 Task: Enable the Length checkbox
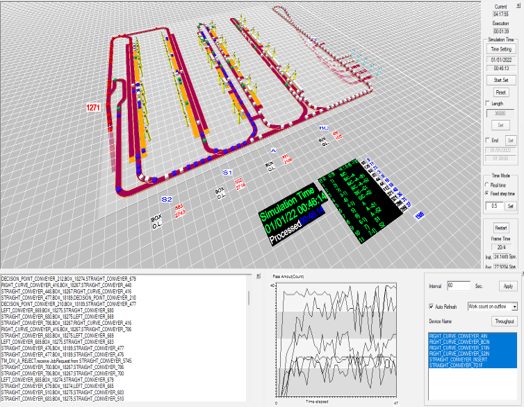point(488,103)
